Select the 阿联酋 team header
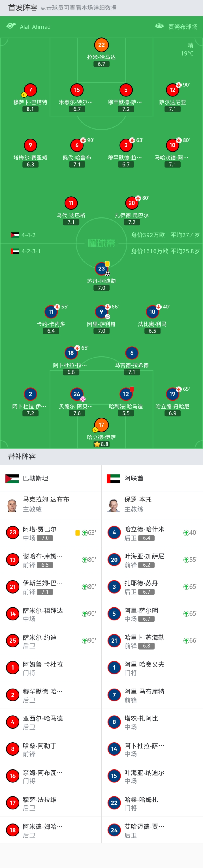203x868 pixels. (134, 478)
